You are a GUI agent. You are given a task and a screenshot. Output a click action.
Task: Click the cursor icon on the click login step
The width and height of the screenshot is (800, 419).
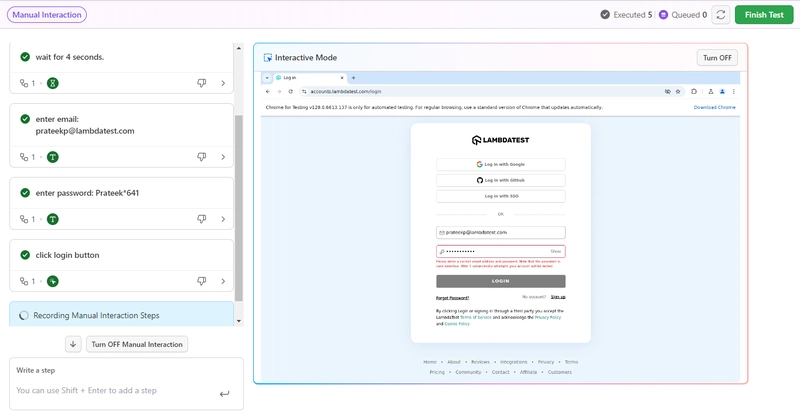53,281
